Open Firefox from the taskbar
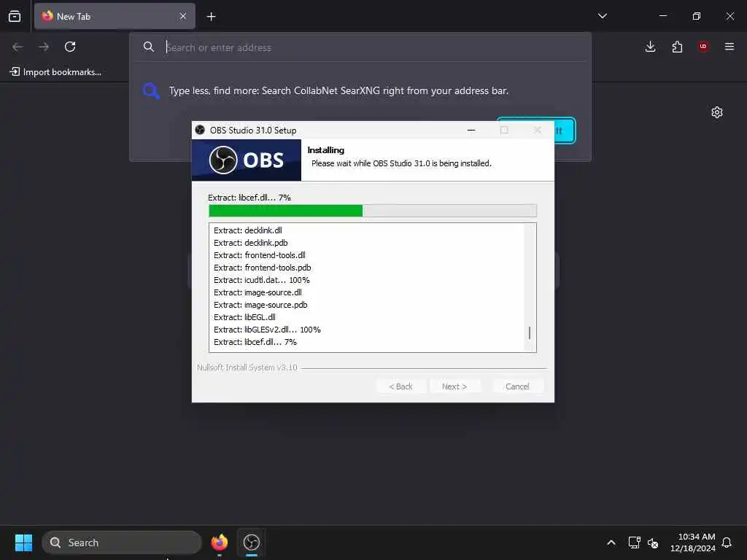747x560 pixels. 219,542
